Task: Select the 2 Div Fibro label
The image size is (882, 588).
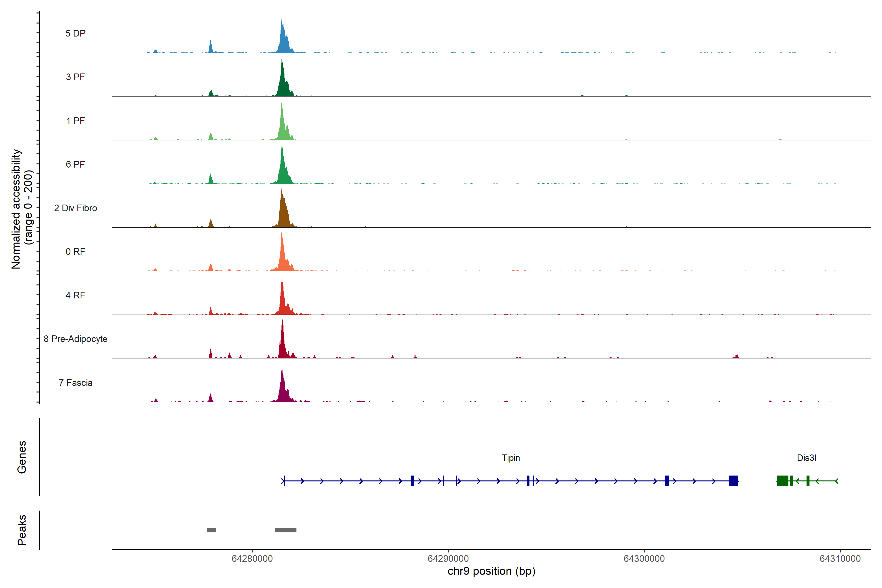Action: [75, 208]
